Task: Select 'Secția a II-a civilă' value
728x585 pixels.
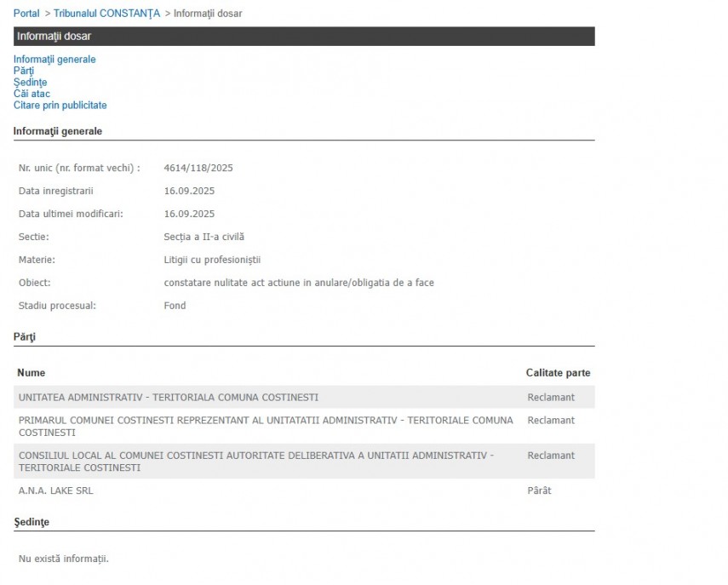Action: coord(203,237)
